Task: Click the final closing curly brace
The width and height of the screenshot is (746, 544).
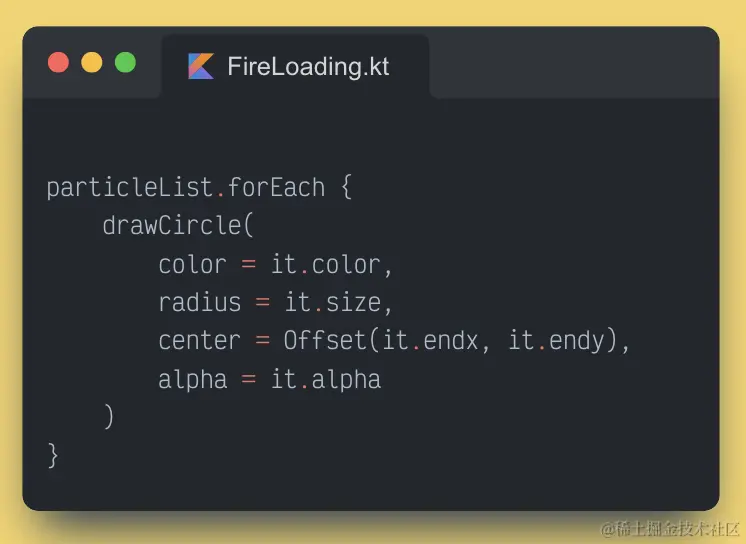Action: (53, 455)
